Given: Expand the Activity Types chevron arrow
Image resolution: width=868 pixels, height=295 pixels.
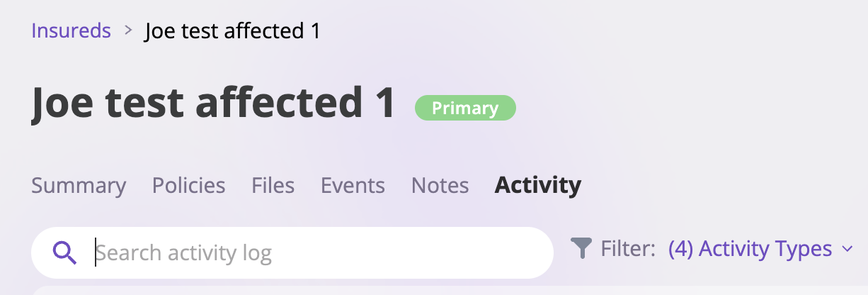Looking at the screenshot, I should point(847,249).
